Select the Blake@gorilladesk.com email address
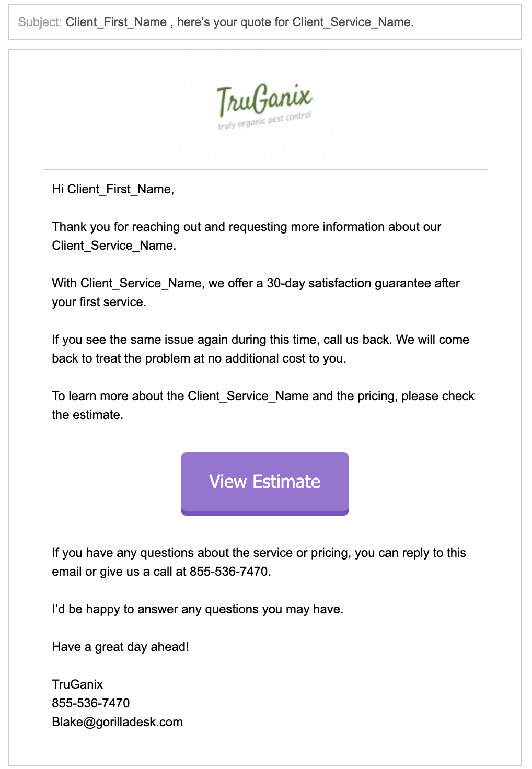532x769 pixels. tap(117, 722)
